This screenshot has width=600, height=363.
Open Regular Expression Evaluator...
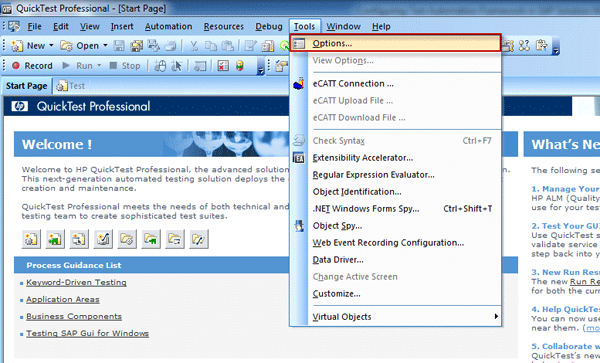(x=395, y=175)
